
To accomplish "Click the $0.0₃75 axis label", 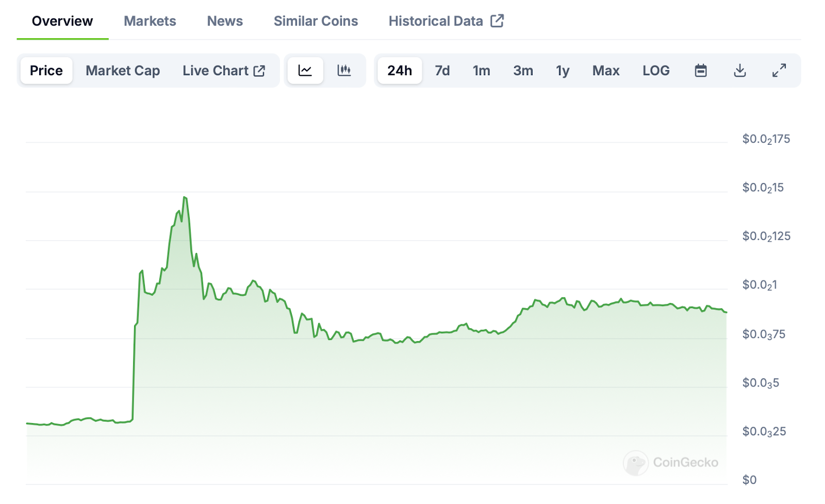I will click(x=764, y=334).
